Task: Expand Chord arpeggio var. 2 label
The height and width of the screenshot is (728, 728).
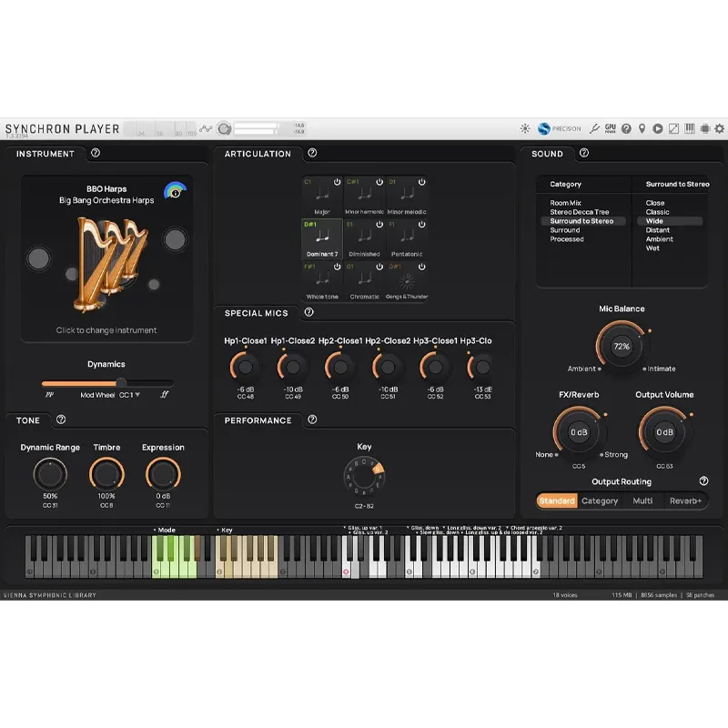Action: coord(534,528)
